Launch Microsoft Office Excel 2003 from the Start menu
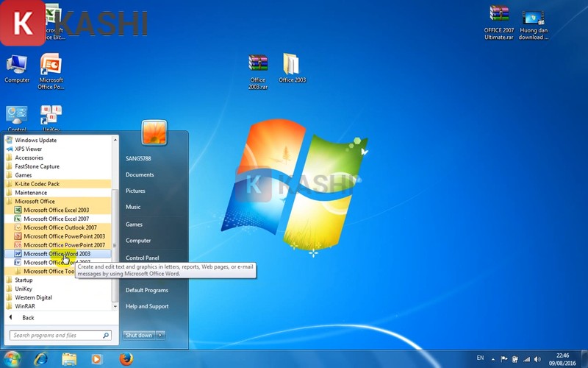Image resolution: width=588 pixels, height=368 pixels. click(x=56, y=210)
